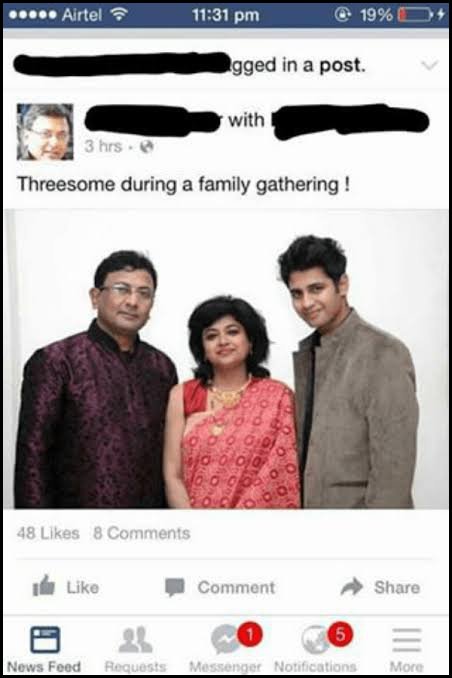Tap the 3 hrs timestamp
Screen dimensions: 452x678
[x=103, y=146]
